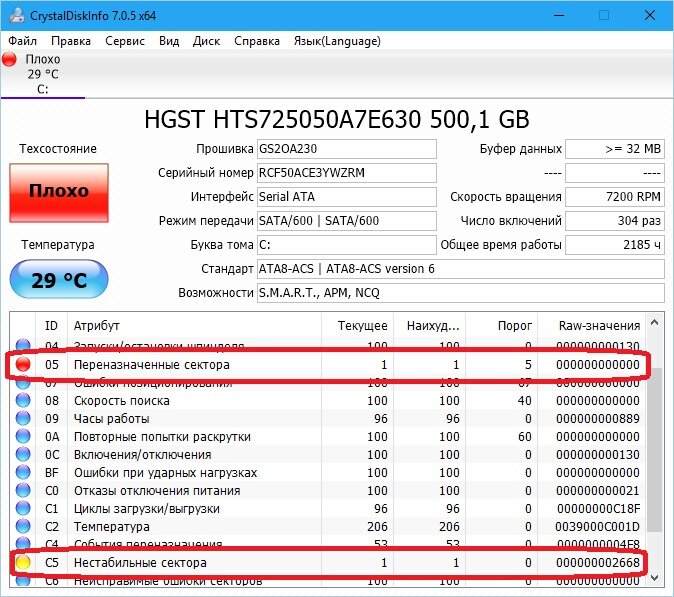Screen dimensions: 674x597
Task: Click blue status dot for attribute 0C
Action: pos(23,455)
